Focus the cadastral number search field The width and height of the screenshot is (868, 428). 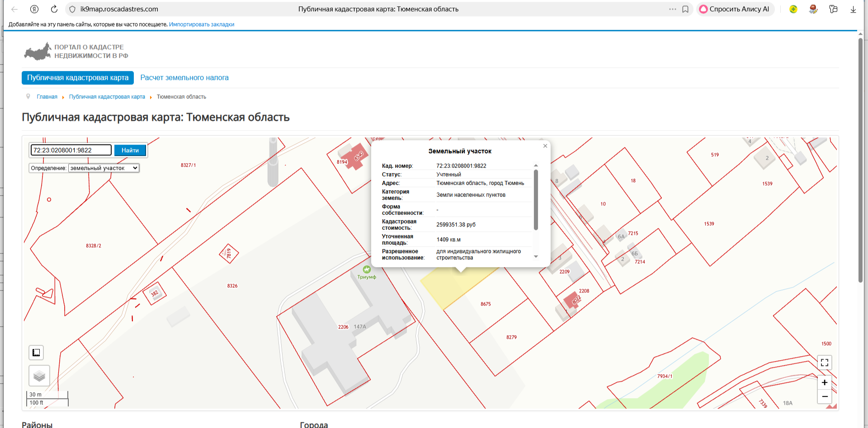click(71, 150)
